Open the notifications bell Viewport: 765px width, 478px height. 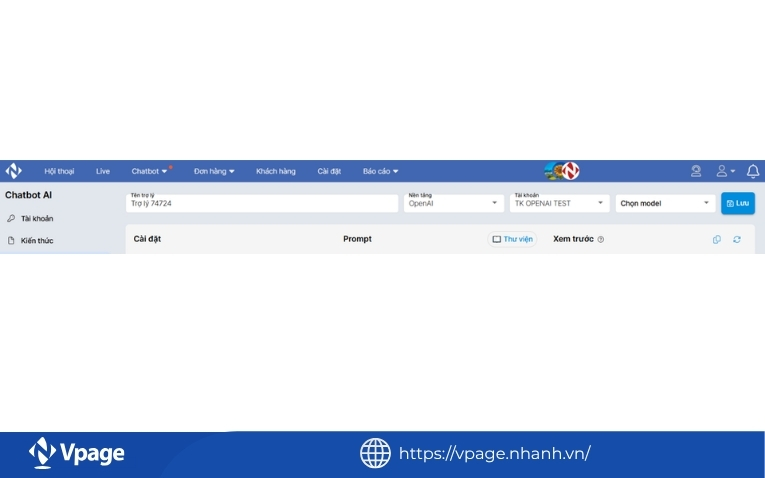pos(753,171)
